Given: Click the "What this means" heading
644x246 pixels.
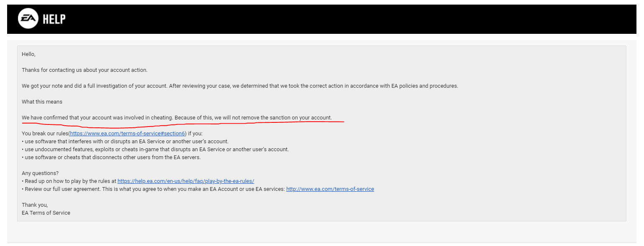Looking at the screenshot, I should [42, 102].
